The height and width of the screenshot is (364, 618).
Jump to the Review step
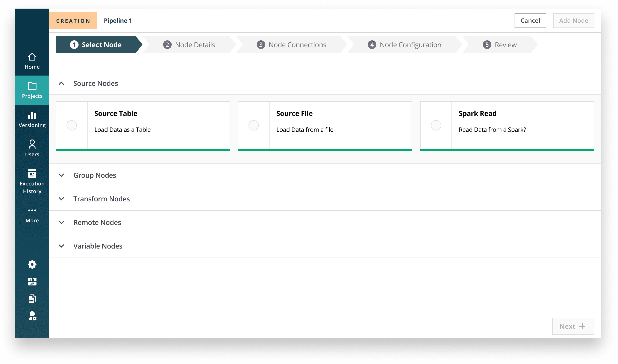(x=500, y=45)
